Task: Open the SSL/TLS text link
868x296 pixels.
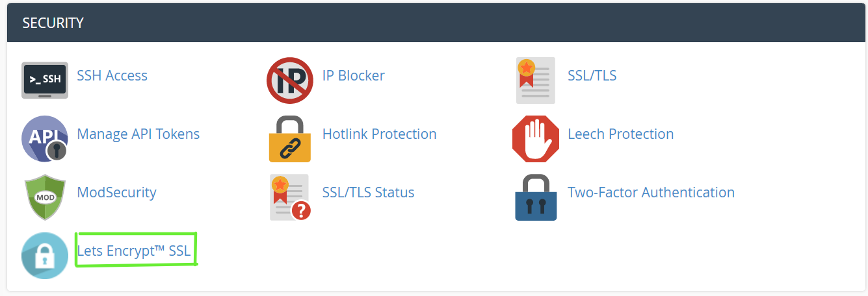Action: [x=592, y=75]
